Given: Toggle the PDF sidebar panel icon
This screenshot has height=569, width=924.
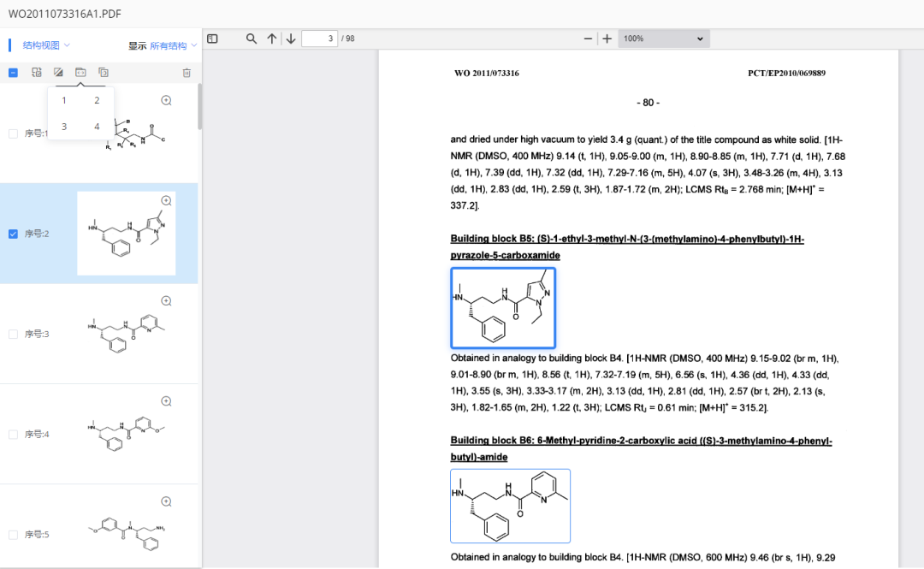Looking at the screenshot, I should tap(213, 39).
